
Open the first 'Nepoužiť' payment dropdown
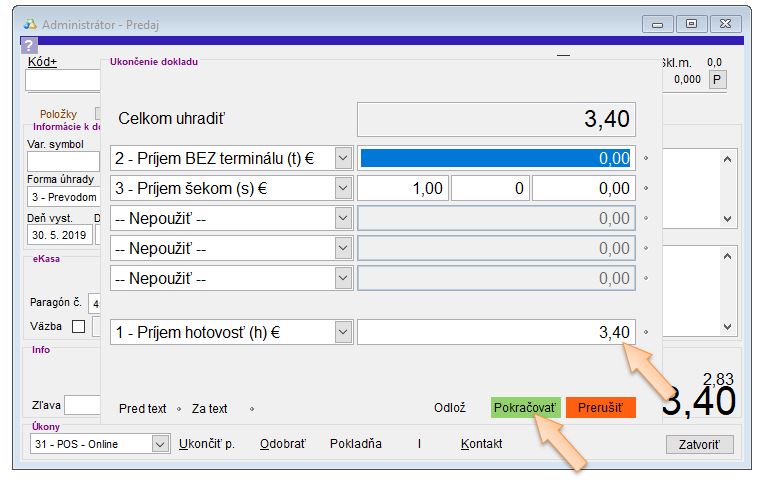click(x=343, y=218)
